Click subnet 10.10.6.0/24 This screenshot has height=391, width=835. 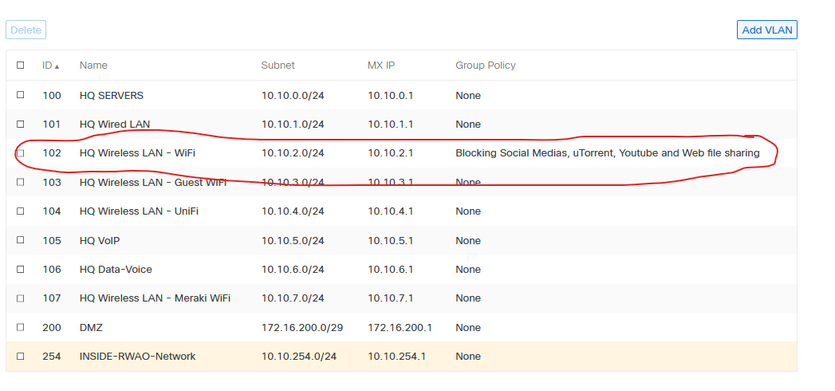[292, 270]
